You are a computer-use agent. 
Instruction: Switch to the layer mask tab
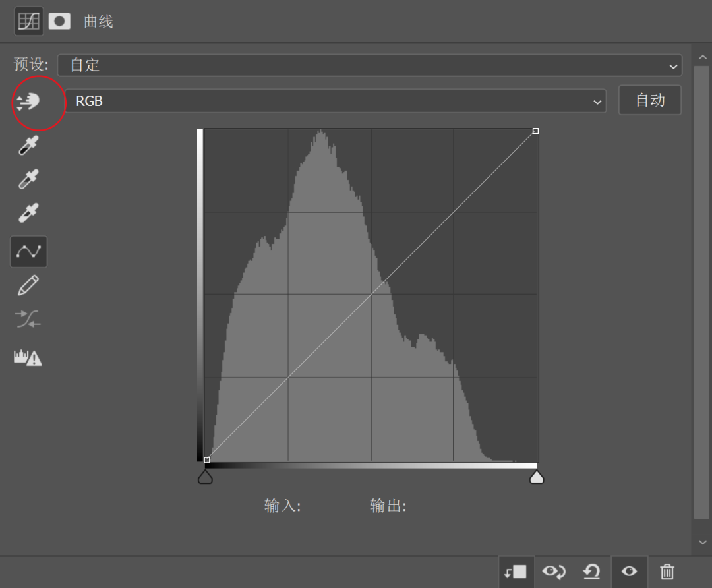59,20
